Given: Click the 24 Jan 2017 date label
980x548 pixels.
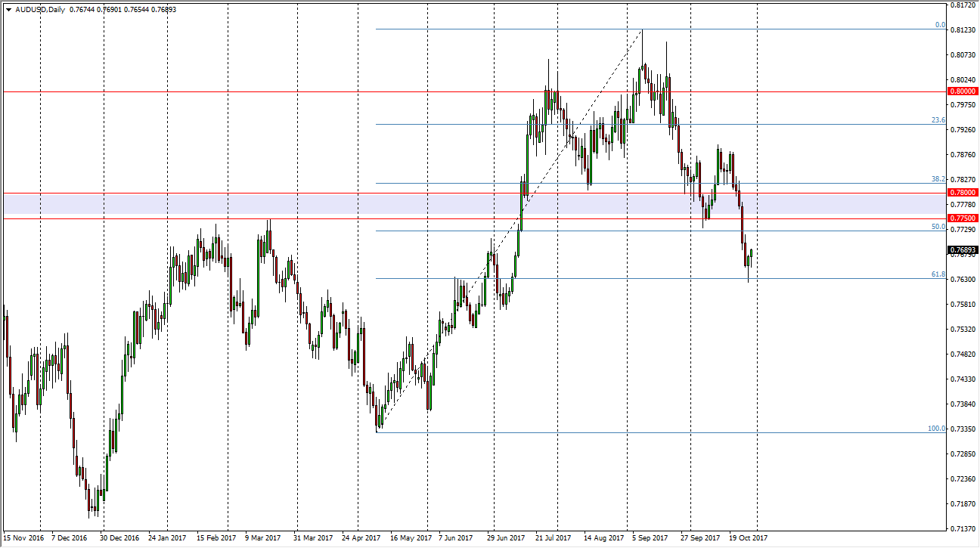Looking at the screenshot, I should click(167, 538).
